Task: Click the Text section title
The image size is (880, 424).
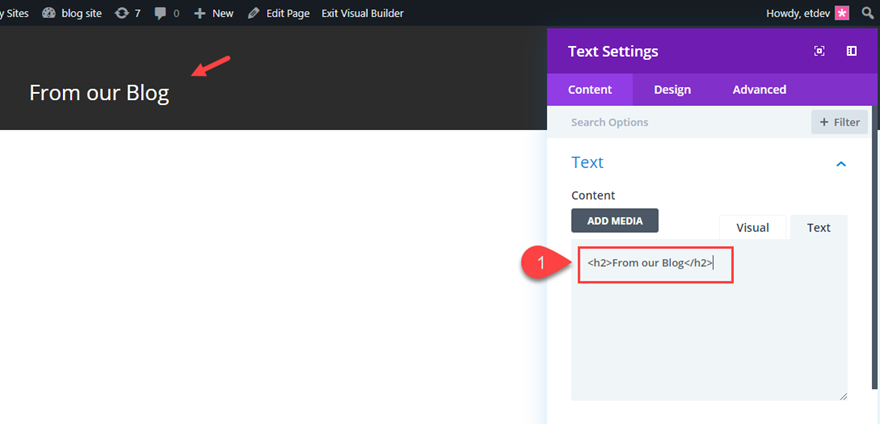Action: pos(587,162)
